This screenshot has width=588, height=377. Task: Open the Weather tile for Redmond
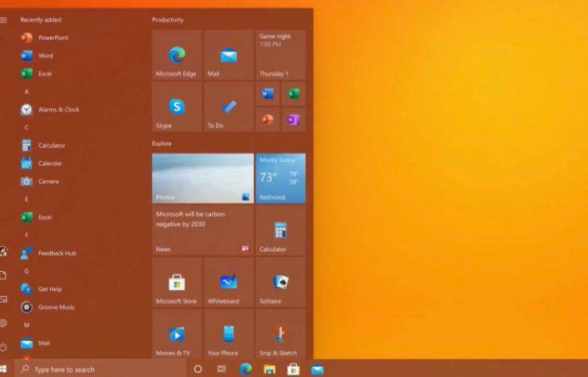(280, 178)
